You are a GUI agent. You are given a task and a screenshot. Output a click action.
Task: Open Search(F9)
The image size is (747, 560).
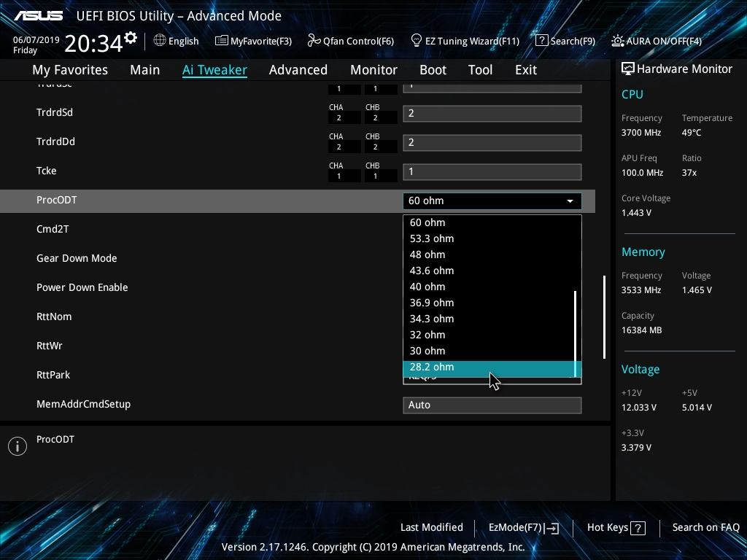[565, 41]
